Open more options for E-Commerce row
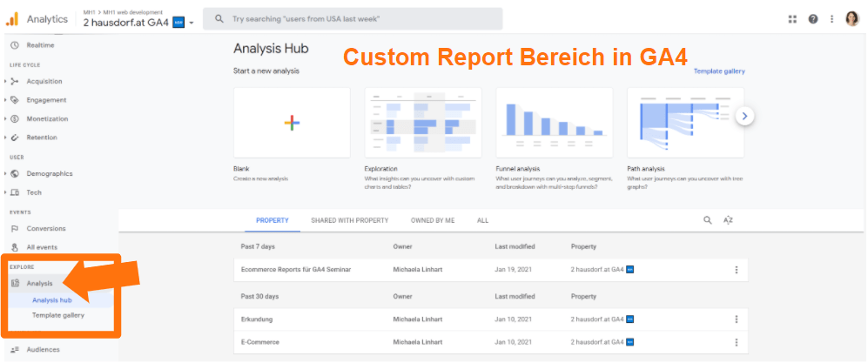Viewport: 868px width, 363px height. (737, 342)
